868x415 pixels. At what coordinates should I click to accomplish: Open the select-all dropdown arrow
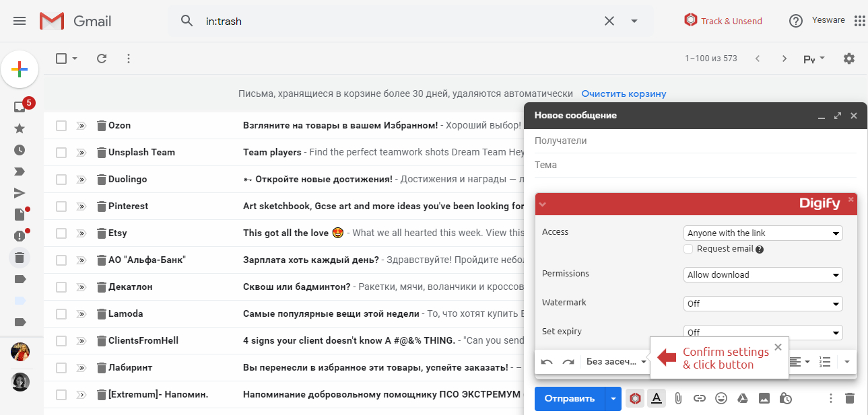[75, 59]
